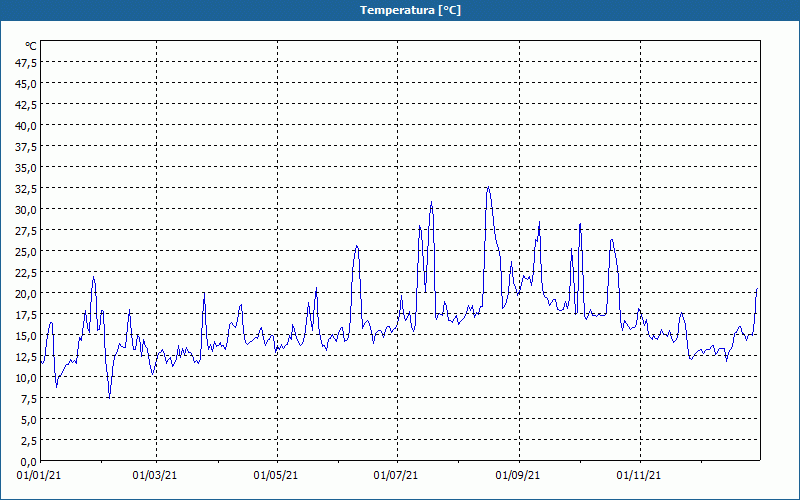
Task: Select the 01/09/21 date label
Action: click(518, 476)
